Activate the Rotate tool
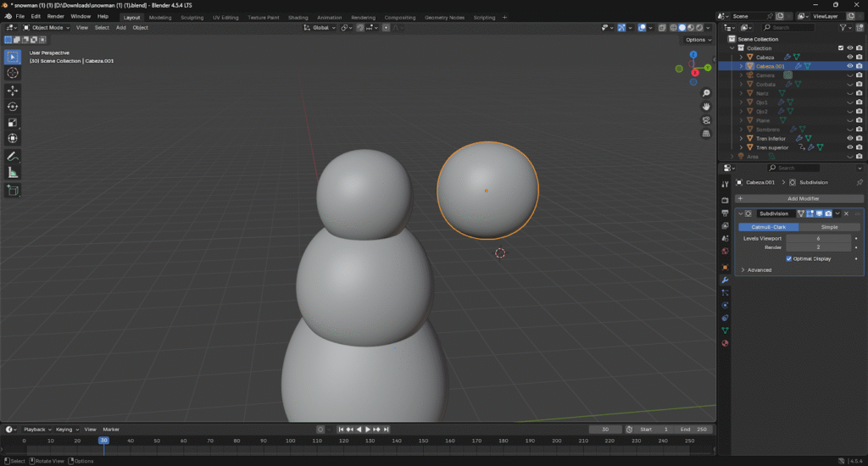The image size is (868, 466). coord(13,106)
